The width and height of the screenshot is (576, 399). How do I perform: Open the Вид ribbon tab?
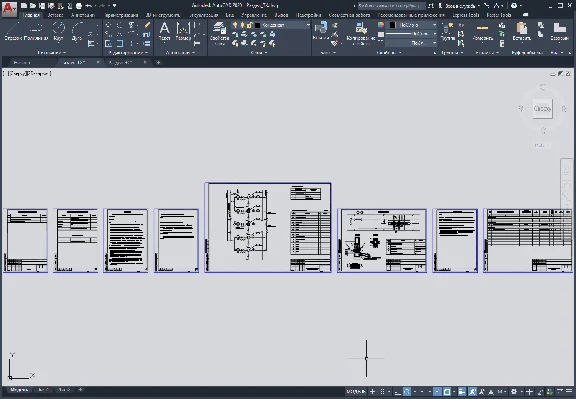(x=230, y=15)
